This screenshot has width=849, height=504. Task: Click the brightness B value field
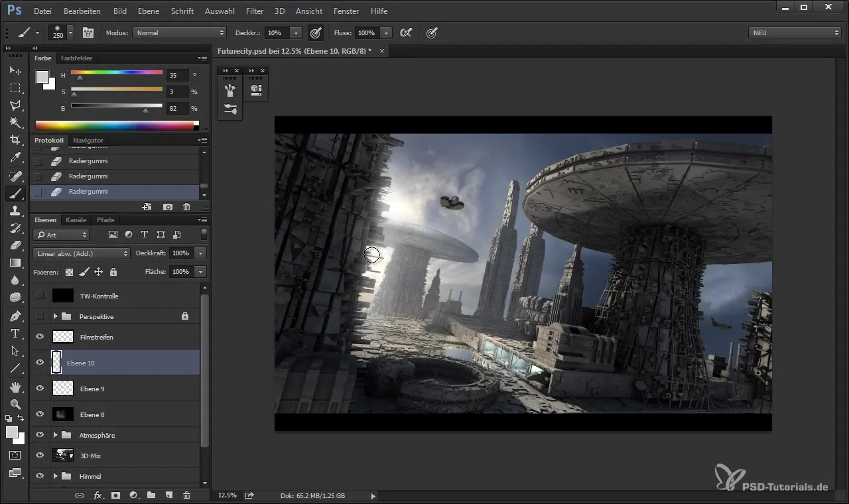pos(176,108)
